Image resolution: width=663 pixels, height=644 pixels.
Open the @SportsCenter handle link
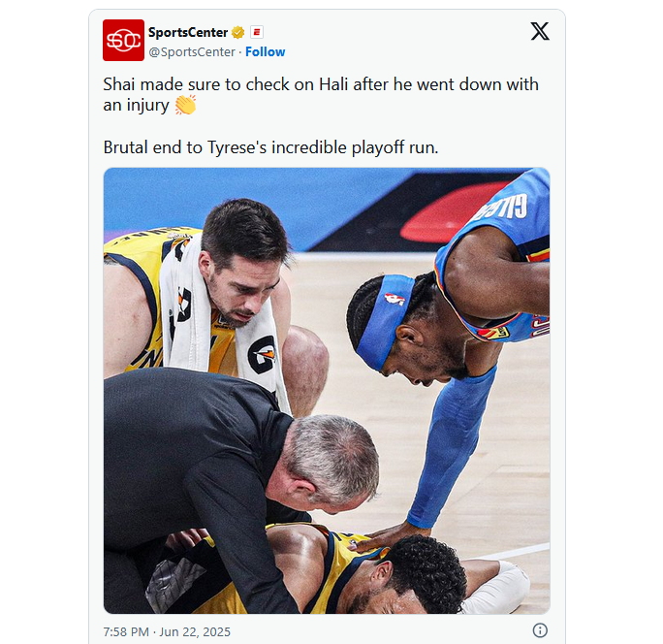[192, 51]
